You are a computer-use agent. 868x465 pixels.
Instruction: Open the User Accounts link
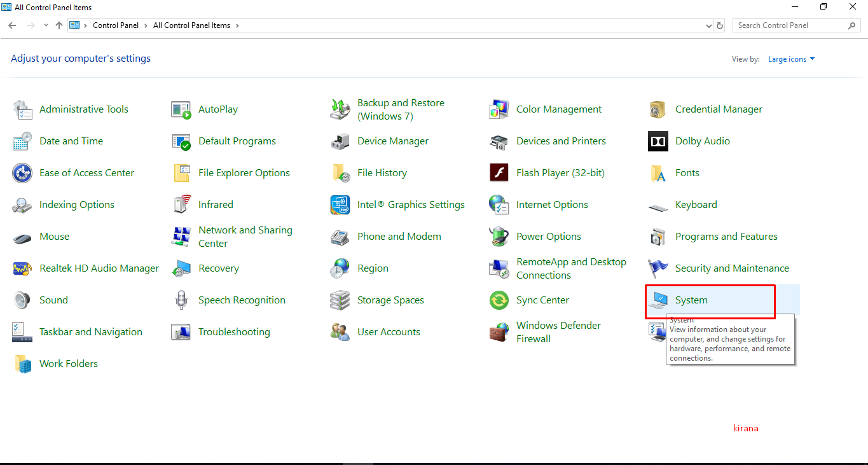(389, 332)
